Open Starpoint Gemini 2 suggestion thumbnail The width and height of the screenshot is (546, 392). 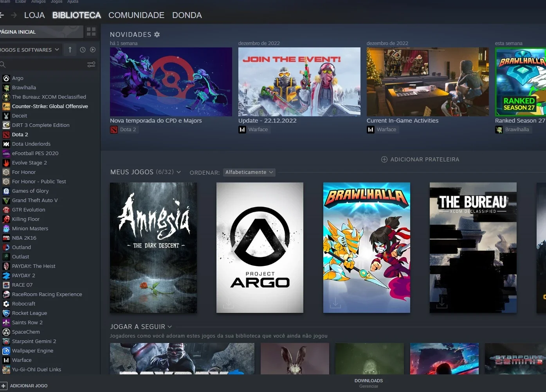[515, 359]
